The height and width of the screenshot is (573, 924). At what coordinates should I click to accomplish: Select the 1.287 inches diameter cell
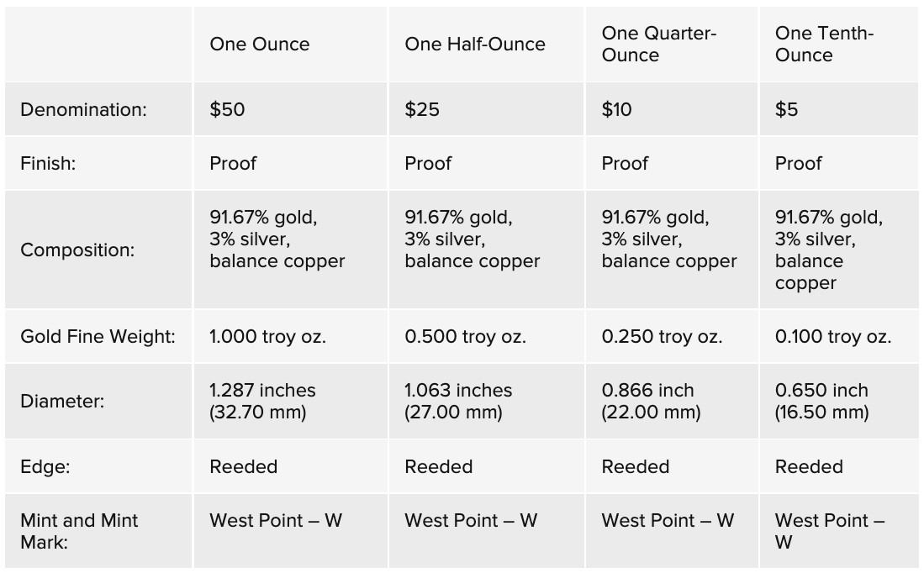tap(262, 402)
